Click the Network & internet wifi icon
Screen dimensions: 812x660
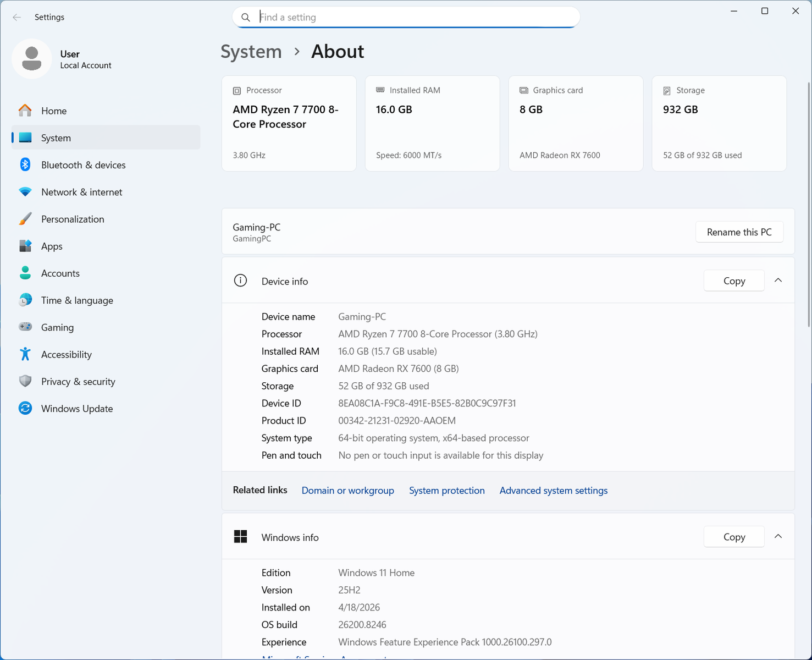[x=25, y=192]
